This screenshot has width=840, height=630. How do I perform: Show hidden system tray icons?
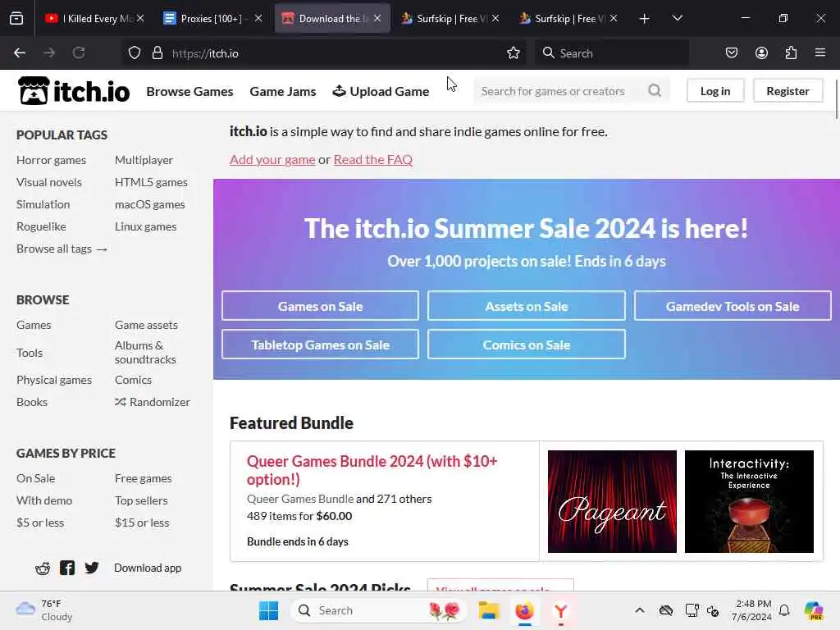(x=640, y=610)
